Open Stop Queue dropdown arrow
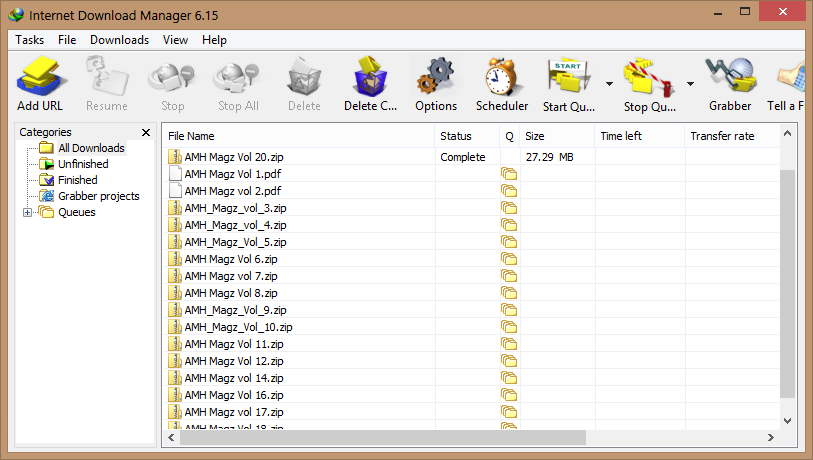This screenshot has width=813, height=460. [x=690, y=83]
